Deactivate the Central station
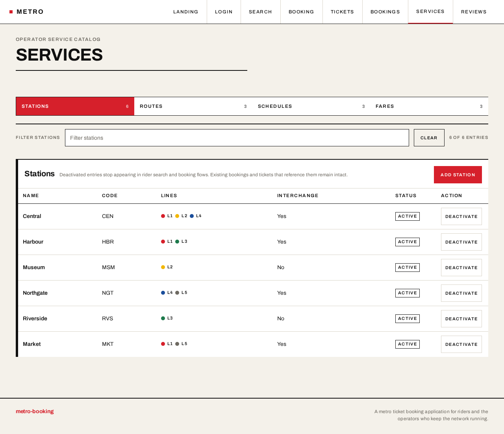The image size is (504, 434). point(461,216)
